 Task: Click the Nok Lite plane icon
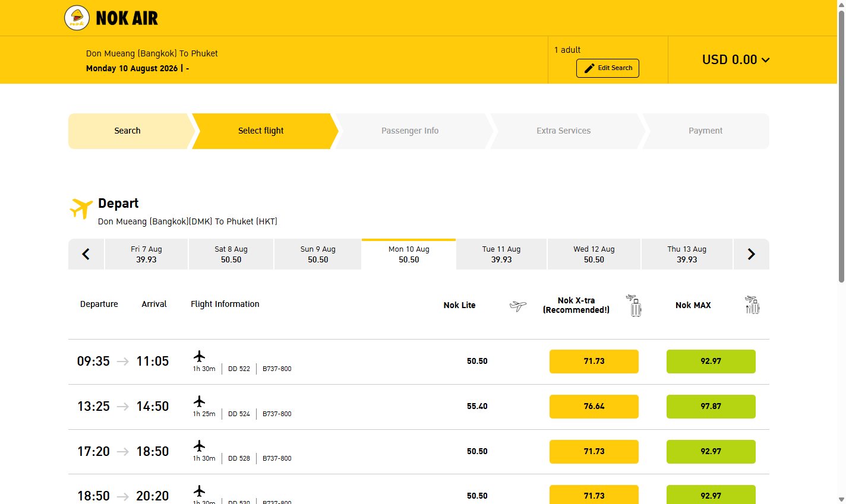click(518, 306)
